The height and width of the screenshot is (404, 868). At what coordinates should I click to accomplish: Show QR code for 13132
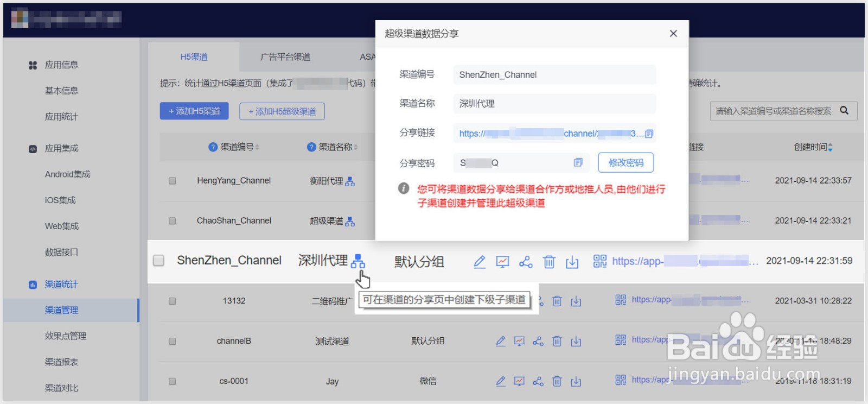tap(621, 300)
